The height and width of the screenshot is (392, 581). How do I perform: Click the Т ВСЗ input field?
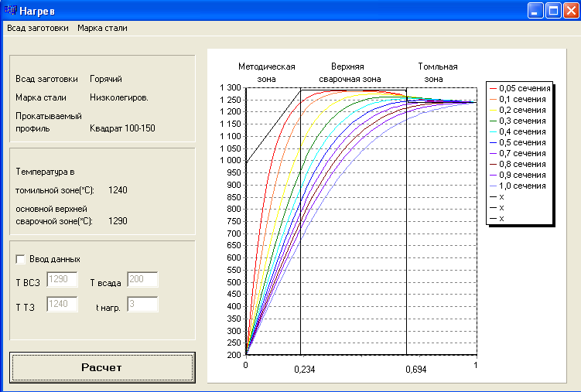pos(63,280)
